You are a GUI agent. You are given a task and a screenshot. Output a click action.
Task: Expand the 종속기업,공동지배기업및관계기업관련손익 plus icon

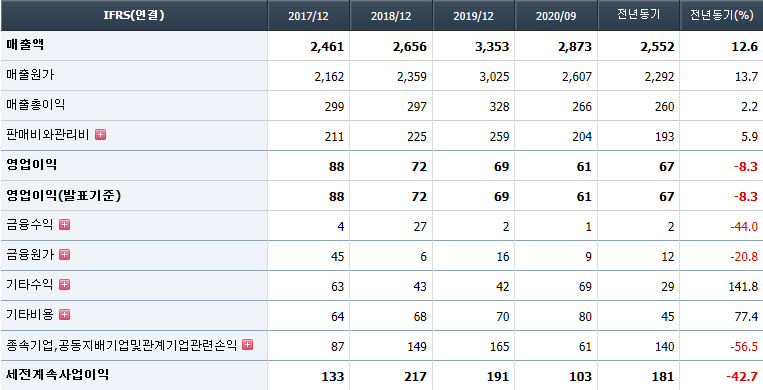pyautogui.click(x=248, y=345)
